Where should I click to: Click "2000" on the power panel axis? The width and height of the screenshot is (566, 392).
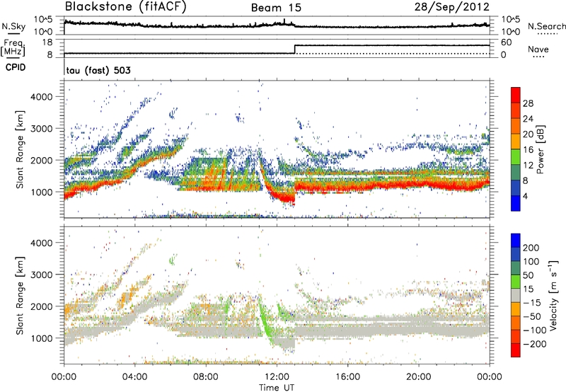(42, 160)
